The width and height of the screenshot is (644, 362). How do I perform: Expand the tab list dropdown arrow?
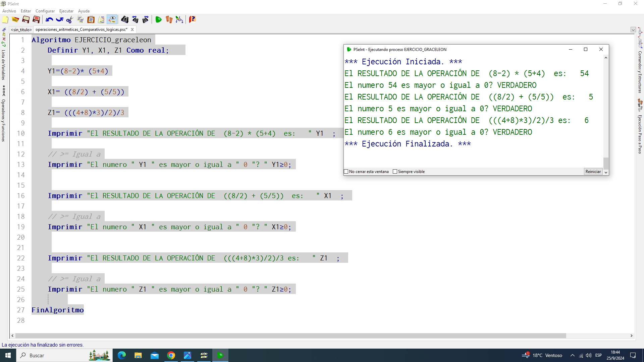(x=633, y=30)
